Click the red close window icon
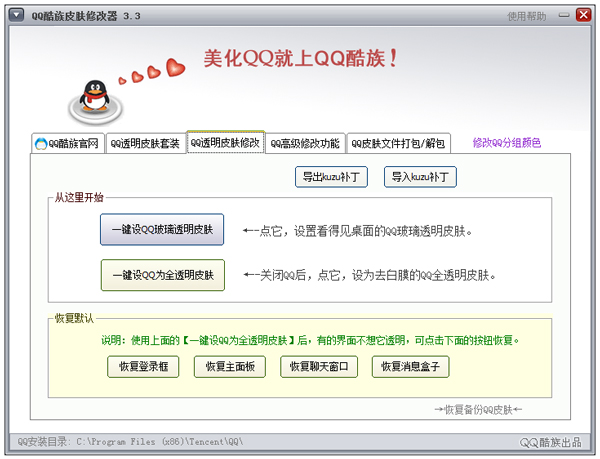Viewport: 600px width, 459px height. click(581, 15)
